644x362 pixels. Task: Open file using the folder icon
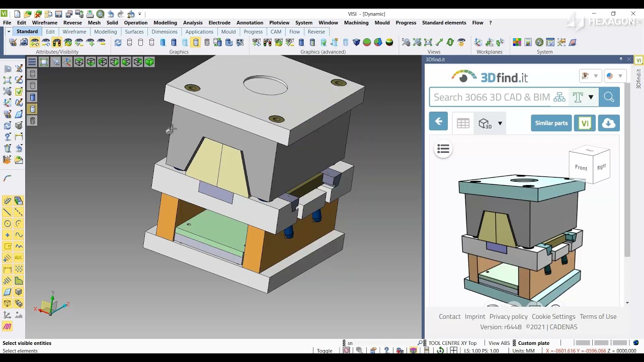(x=28, y=14)
